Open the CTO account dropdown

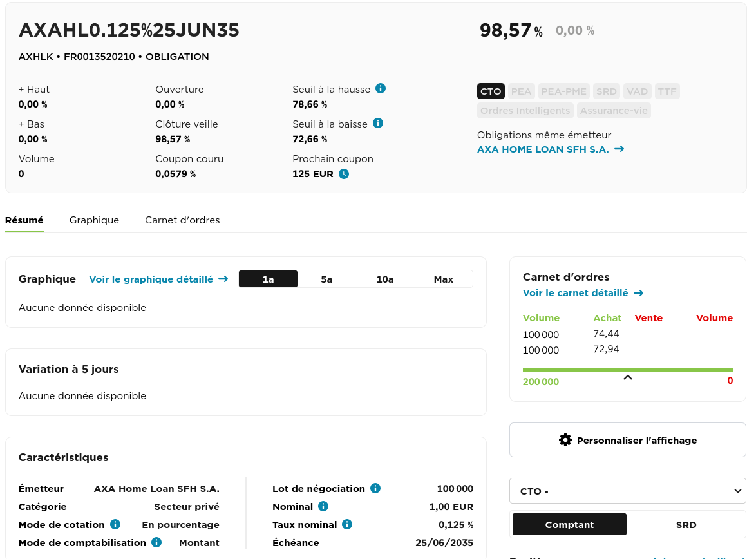627,491
